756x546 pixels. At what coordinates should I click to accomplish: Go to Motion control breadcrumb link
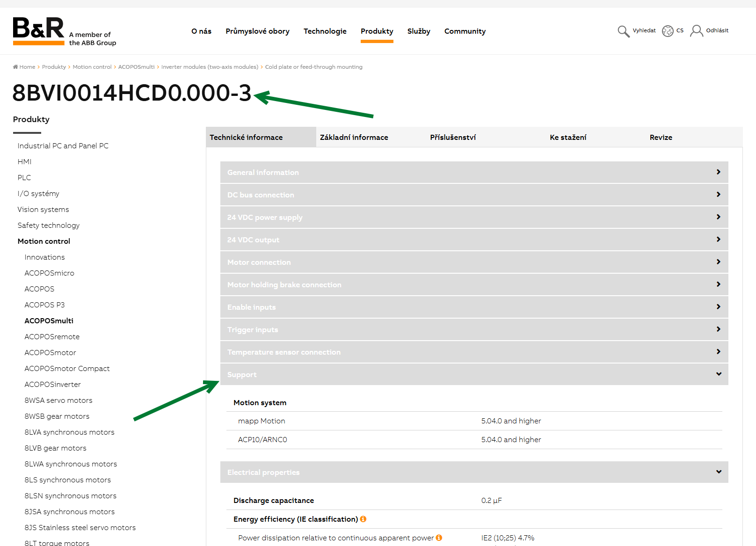click(x=92, y=67)
